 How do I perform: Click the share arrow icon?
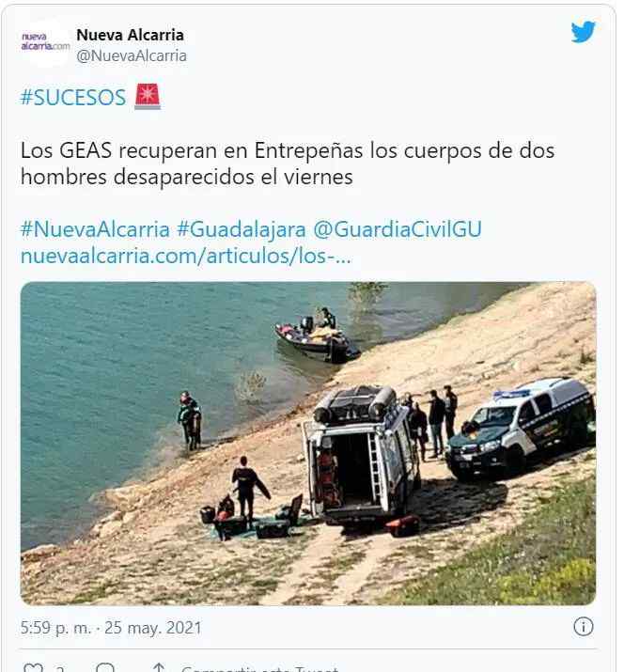tap(159, 667)
